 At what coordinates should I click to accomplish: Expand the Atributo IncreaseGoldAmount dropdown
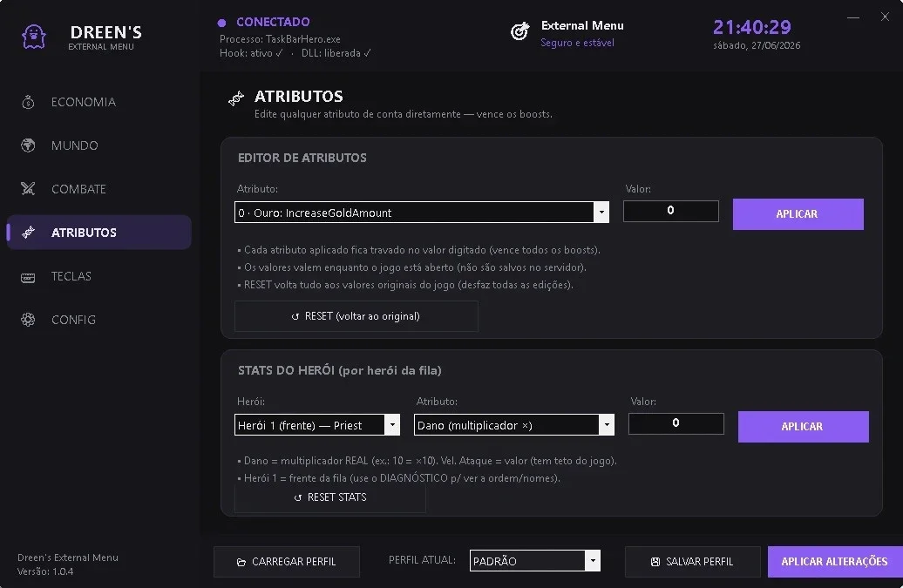(x=601, y=213)
